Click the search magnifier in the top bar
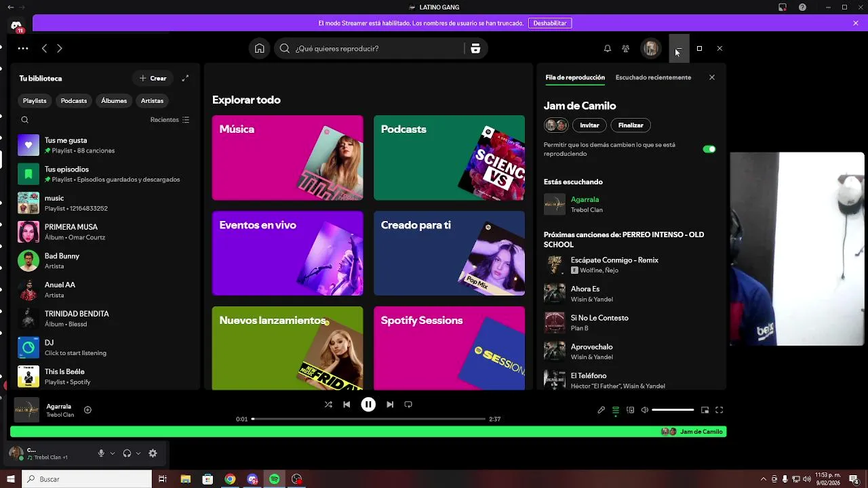The width and height of the screenshot is (868, 488). tap(285, 48)
